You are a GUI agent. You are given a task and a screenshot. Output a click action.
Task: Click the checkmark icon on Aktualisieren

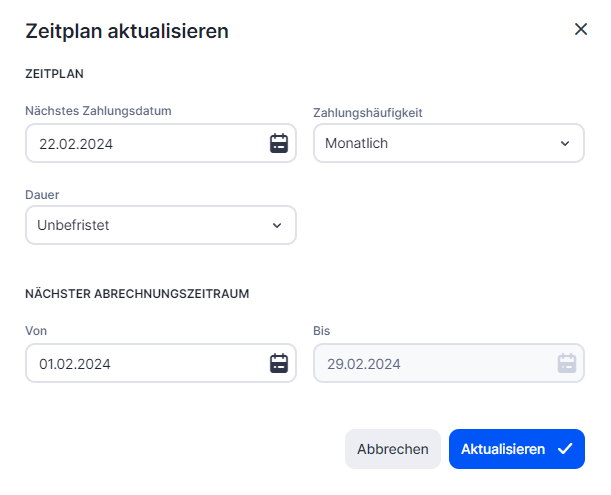[565, 449]
